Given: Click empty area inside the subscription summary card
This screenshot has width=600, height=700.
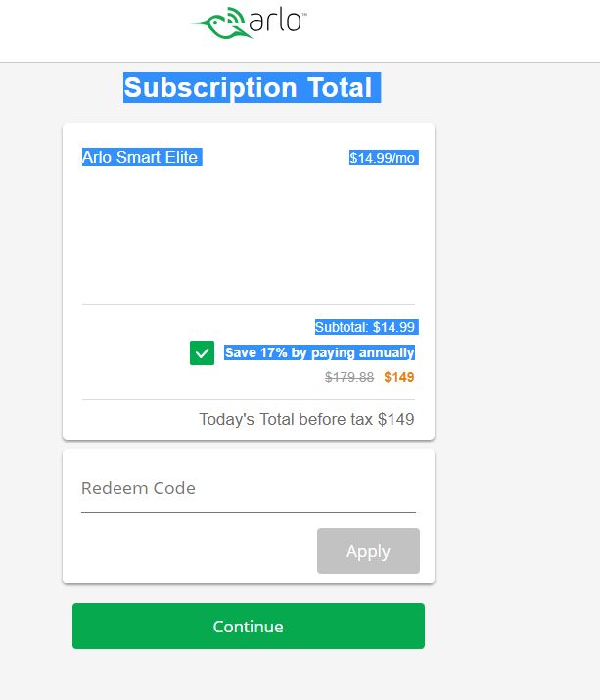Looking at the screenshot, I should coord(249,232).
